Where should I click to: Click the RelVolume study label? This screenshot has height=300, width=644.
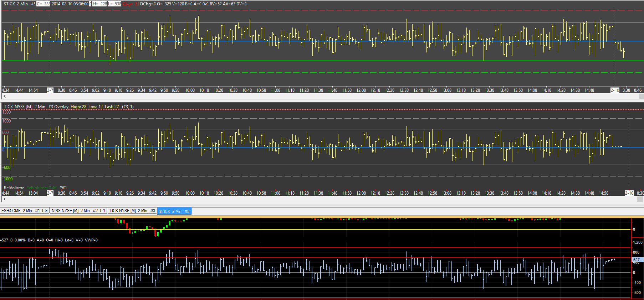pos(14,187)
